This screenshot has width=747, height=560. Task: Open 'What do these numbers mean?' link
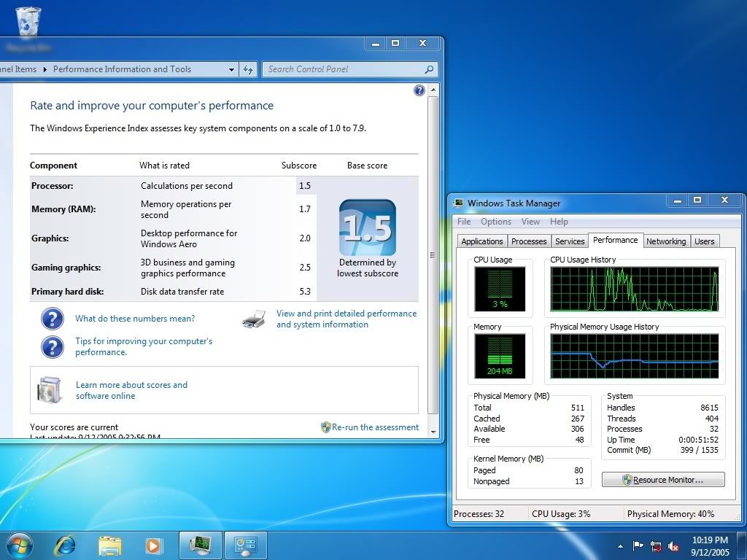point(135,319)
